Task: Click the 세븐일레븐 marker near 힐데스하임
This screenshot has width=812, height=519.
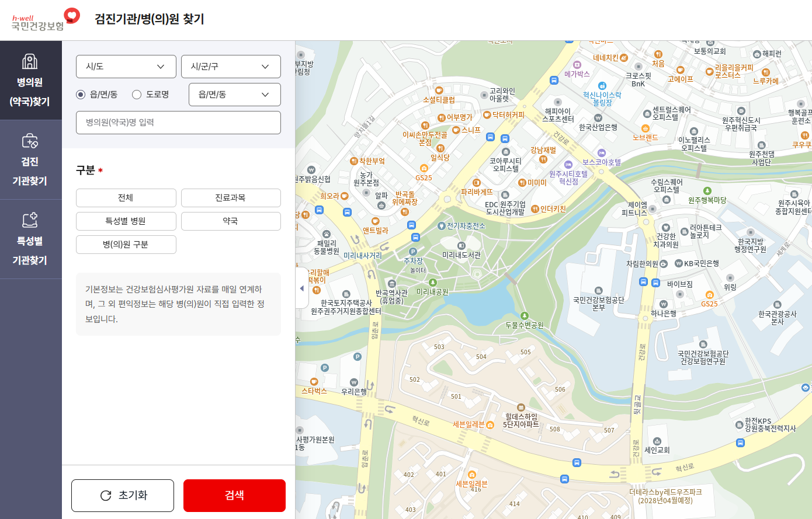Action: click(x=490, y=424)
